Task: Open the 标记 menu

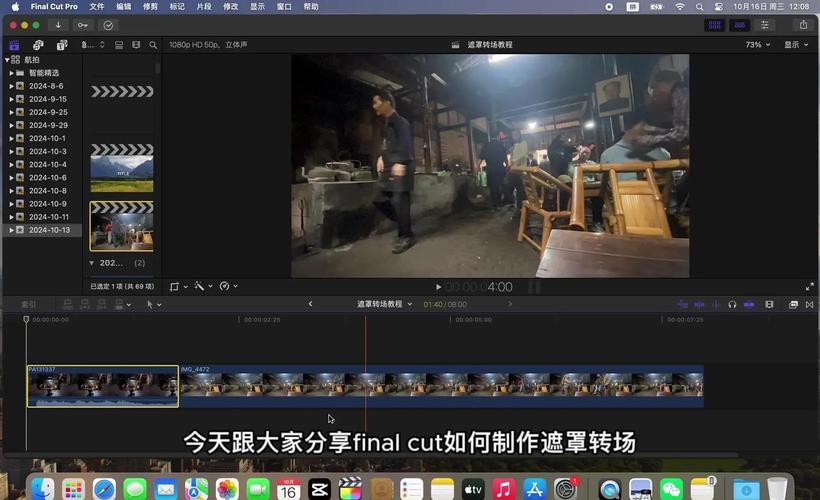Action: click(x=177, y=7)
